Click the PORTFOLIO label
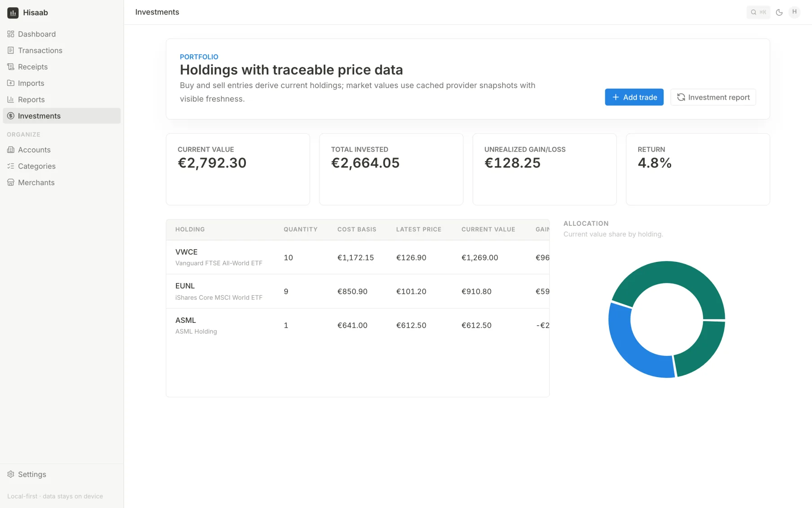 click(199, 57)
